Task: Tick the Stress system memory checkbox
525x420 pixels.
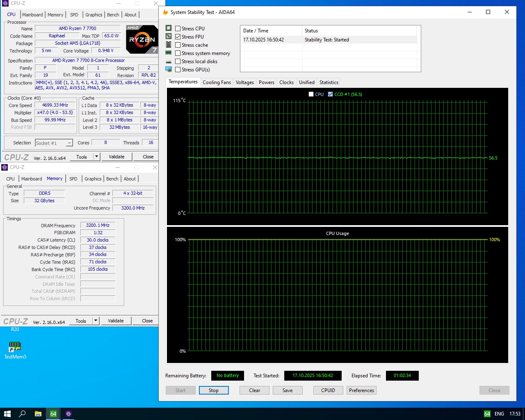Action: 178,53
